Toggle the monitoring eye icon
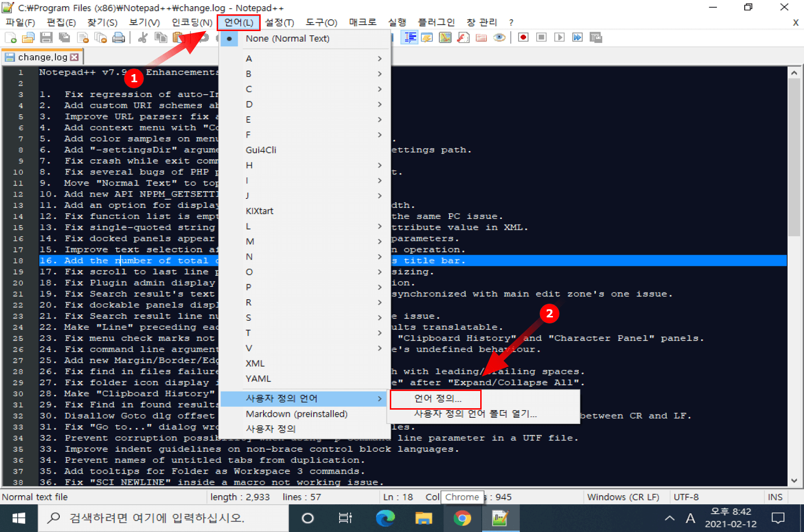804x532 pixels. [x=499, y=38]
